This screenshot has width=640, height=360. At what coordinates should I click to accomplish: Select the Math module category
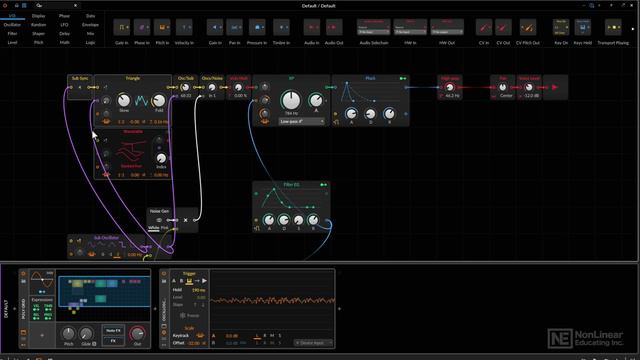coord(64,42)
